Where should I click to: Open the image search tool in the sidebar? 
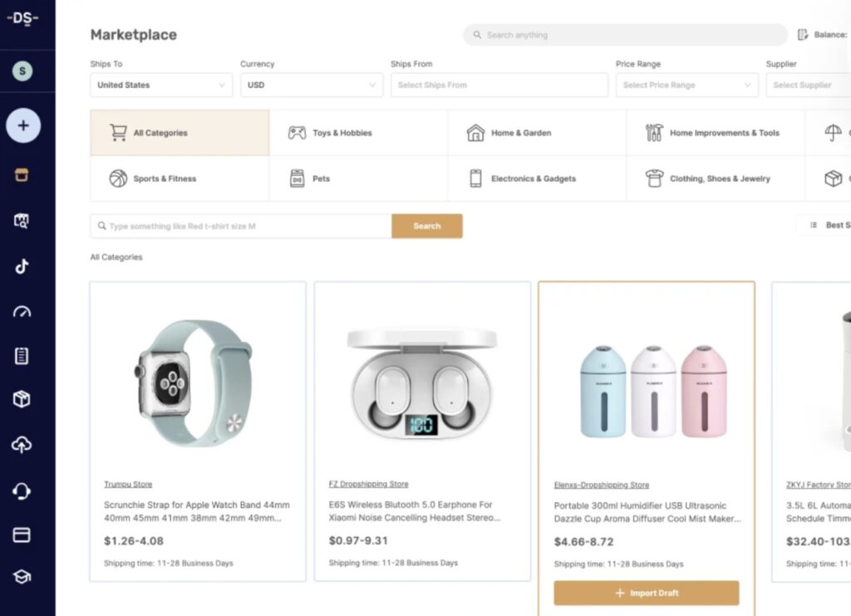[x=22, y=221]
